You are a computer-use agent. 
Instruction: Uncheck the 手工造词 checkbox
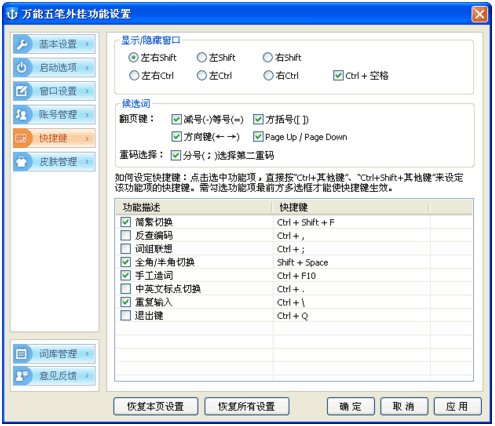click(125, 275)
